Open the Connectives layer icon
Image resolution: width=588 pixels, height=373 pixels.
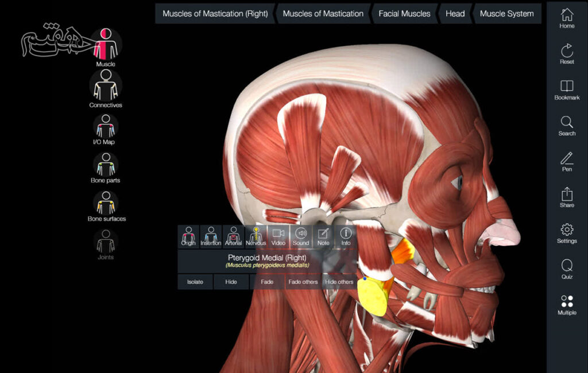click(x=106, y=86)
